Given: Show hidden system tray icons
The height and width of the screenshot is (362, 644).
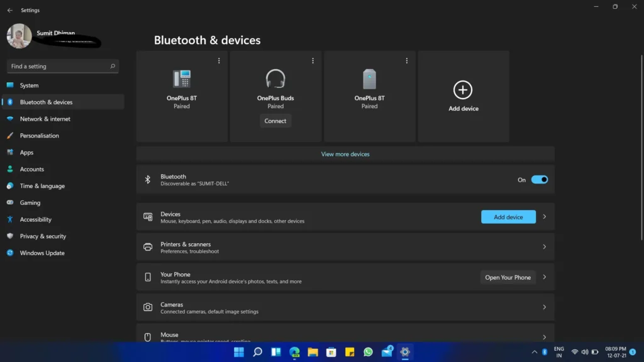Looking at the screenshot, I should (535, 352).
